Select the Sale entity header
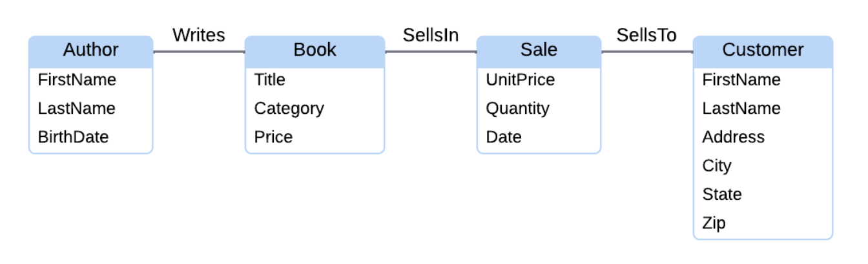Screen dimensions: 868x264 538,50
